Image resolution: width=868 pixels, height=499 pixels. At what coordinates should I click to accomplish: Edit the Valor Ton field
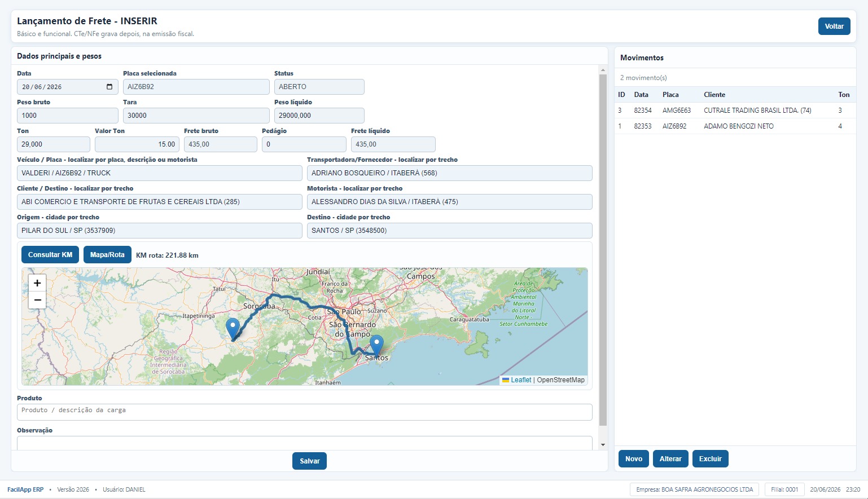pyautogui.click(x=137, y=144)
